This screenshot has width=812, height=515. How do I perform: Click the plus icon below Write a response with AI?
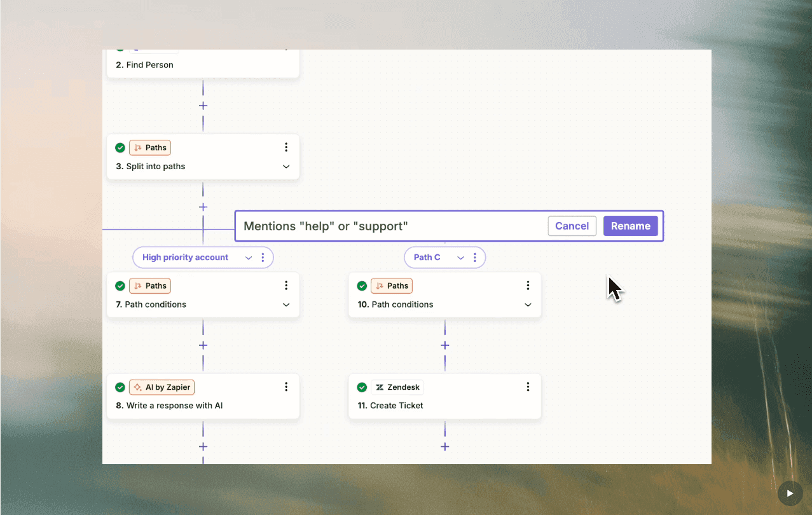203,446
